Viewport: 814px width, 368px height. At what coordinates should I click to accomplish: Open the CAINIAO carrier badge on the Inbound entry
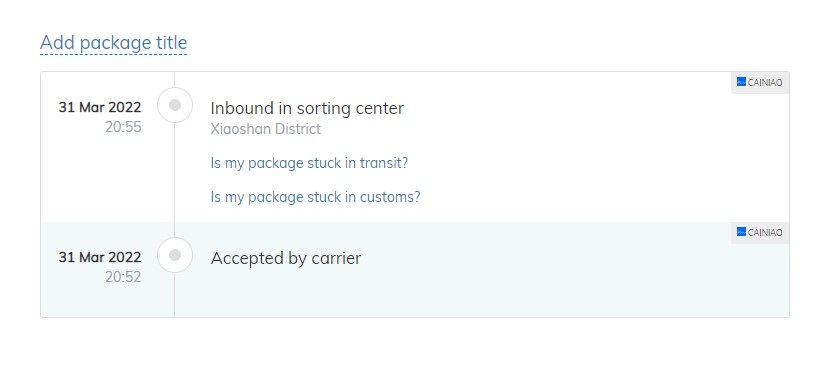coord(760,83)
